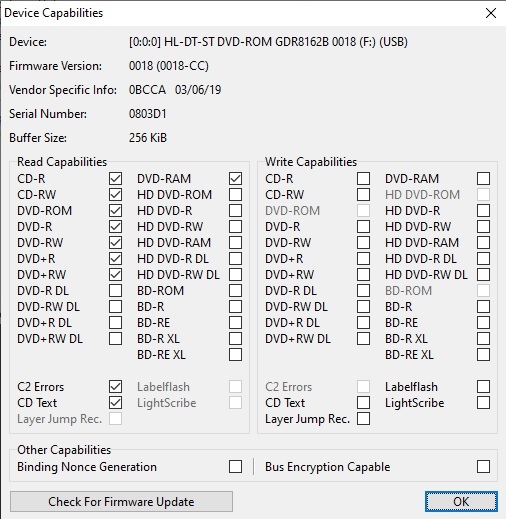
Task: Confirm the dialog with the OK button
Action: point(461,501)
